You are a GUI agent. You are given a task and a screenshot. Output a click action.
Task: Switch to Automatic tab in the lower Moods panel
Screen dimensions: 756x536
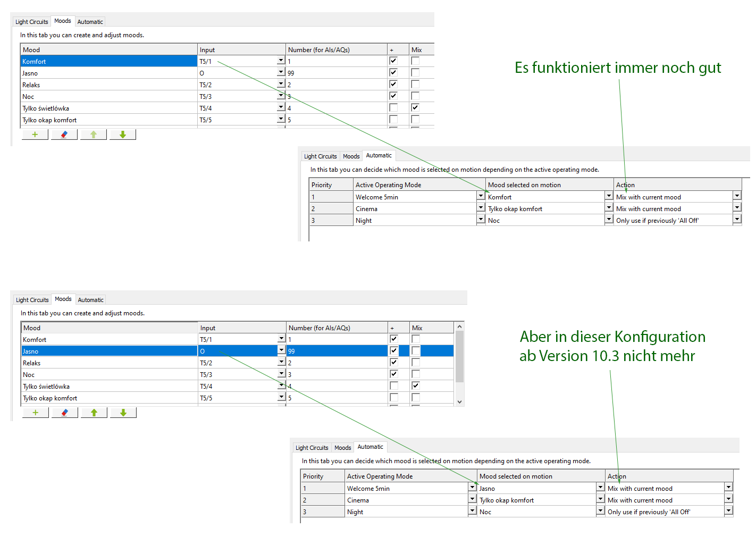pyautogui.click(x=91, y=300)
